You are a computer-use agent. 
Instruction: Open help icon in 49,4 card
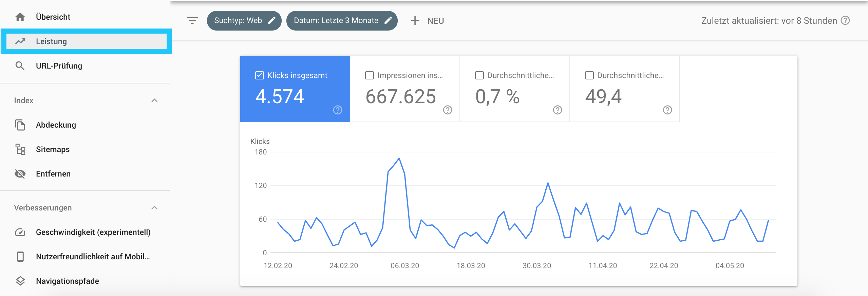(x=667, y=110)
